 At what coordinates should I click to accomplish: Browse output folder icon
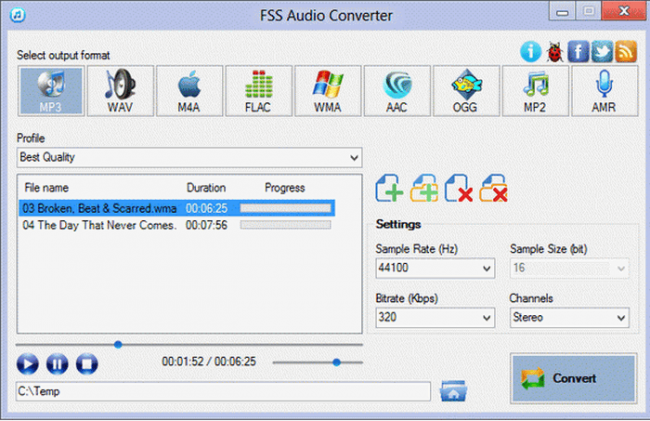pos(454,391)
